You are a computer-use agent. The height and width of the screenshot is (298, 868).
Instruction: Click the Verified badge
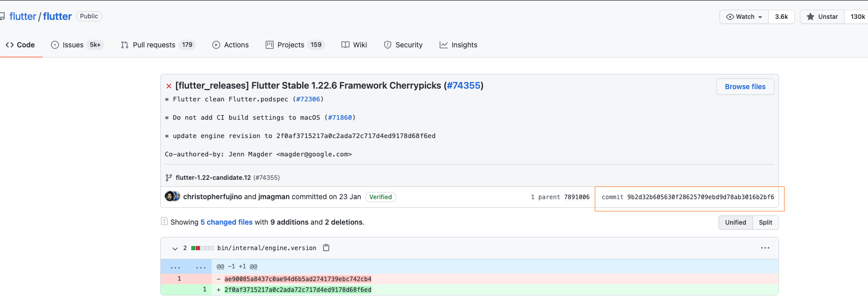tap(381, 197)
